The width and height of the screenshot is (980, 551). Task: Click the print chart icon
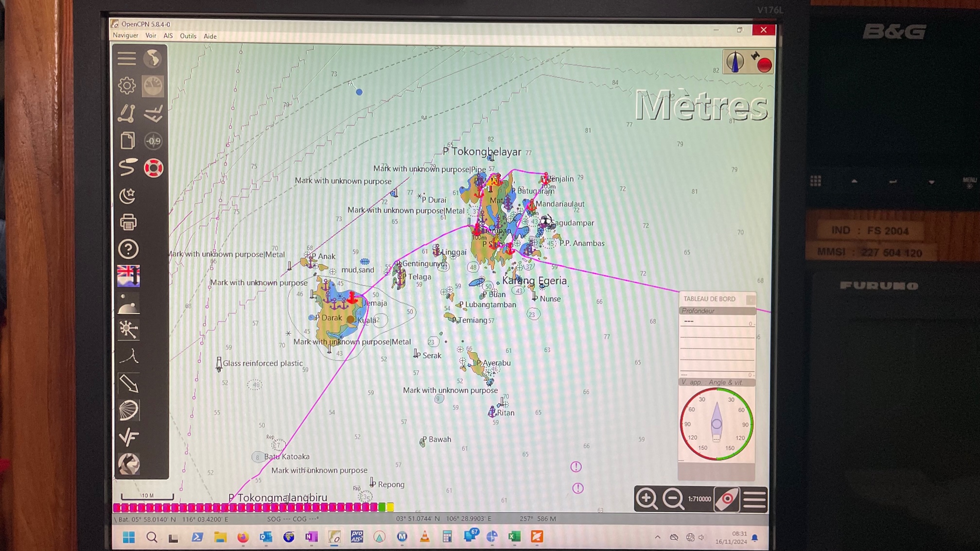pyautogui.click(x=128, y=223)
